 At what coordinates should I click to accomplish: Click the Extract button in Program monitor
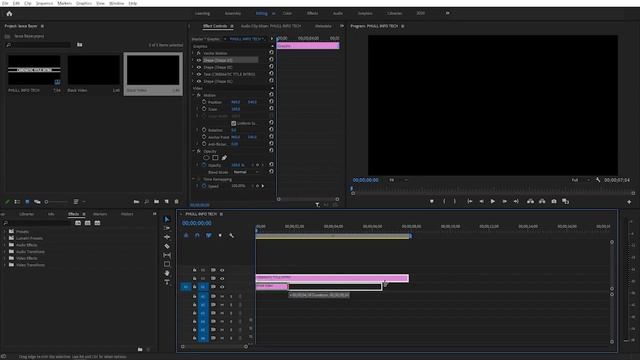click(x=542, y=202)
